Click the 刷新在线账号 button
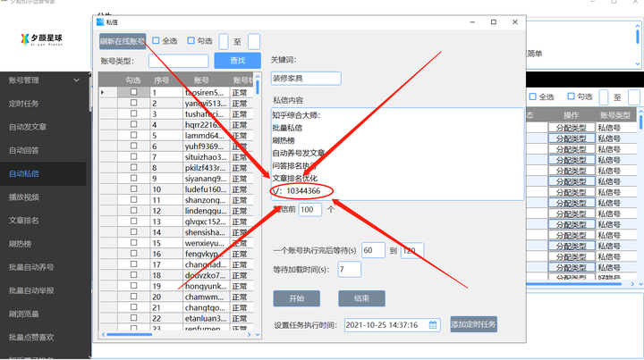The image size is (644, 360). click(123, 41)
